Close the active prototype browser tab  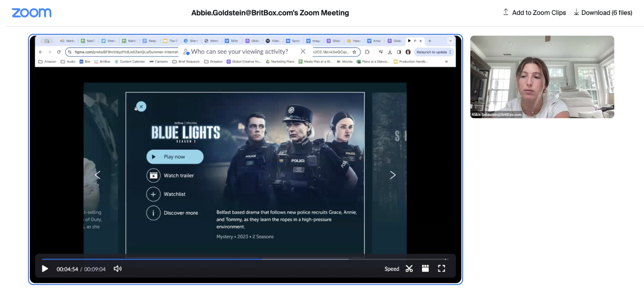click(421, 41)
